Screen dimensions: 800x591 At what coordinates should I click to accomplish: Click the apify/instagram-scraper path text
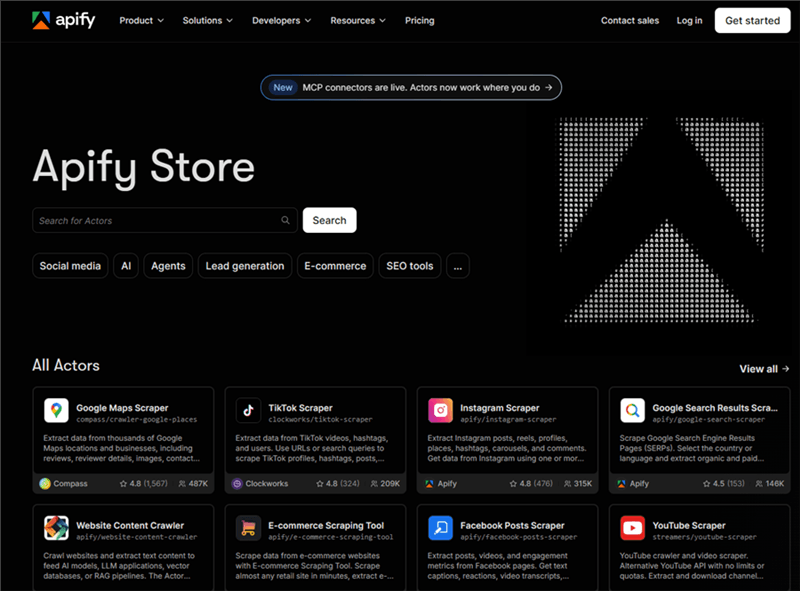tap(508, 420)
